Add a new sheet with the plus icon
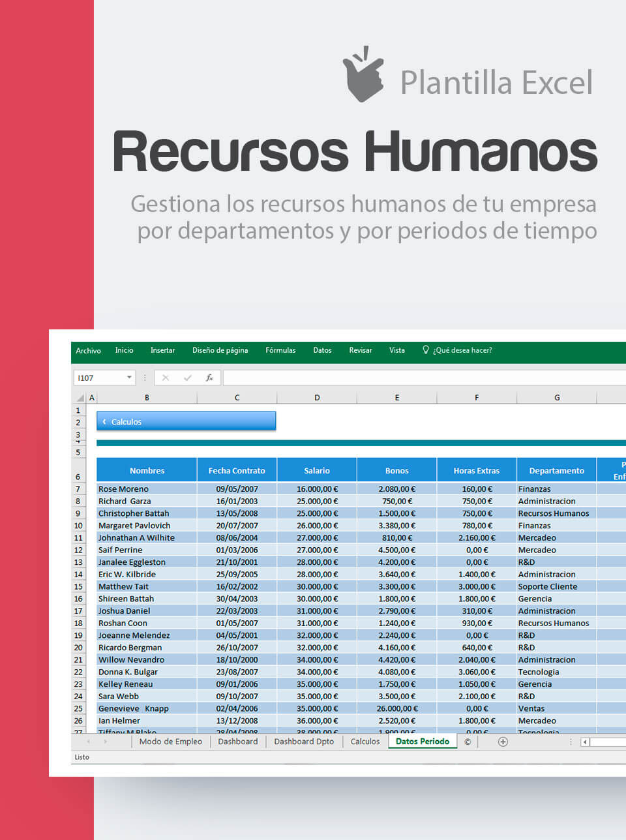 (503, 742)
